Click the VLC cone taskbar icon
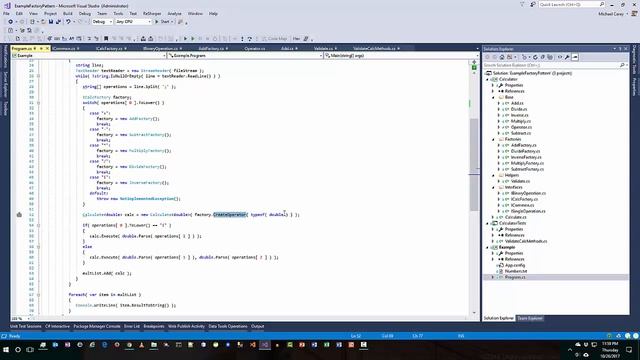 point(142,345)
